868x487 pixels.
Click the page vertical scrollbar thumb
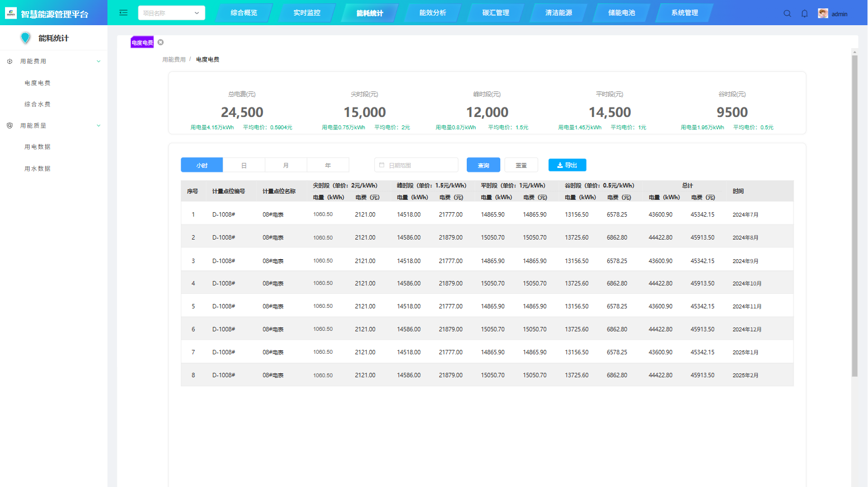855,216
